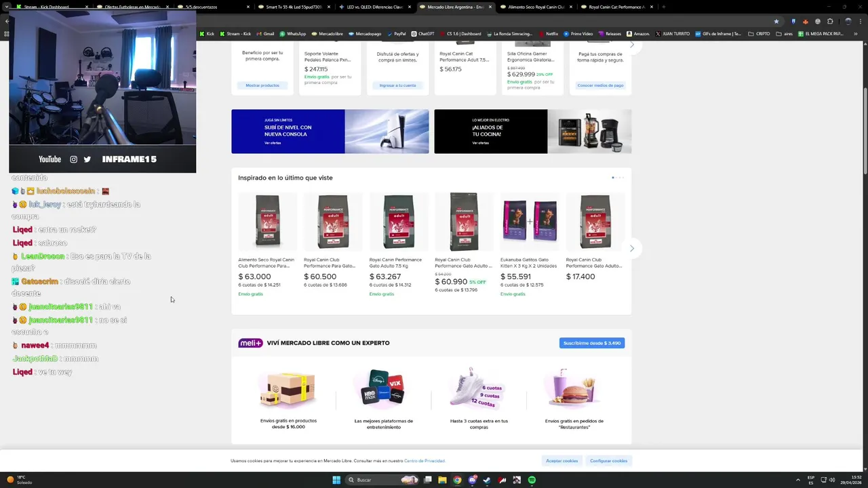
Task: Open the Releases bookmark
Action: tap(609, 33)
